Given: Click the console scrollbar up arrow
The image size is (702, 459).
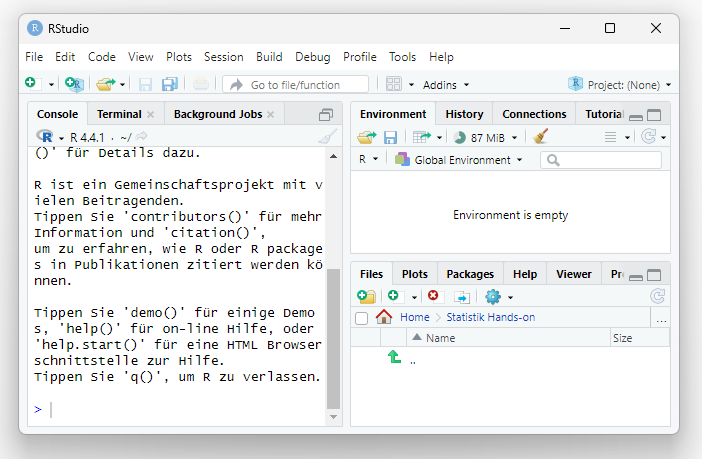Looking at the screenshot, I should point(333,156).
